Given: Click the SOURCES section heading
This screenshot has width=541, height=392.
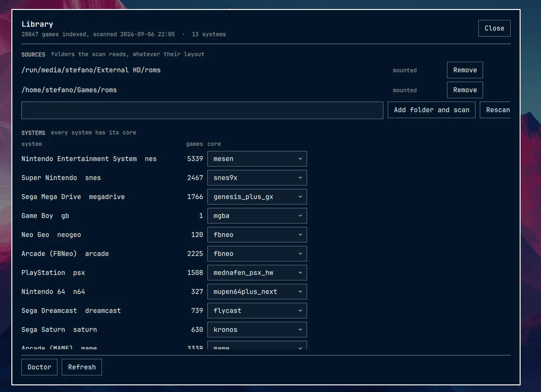Looking at the screenshot, I should point(33,55).
